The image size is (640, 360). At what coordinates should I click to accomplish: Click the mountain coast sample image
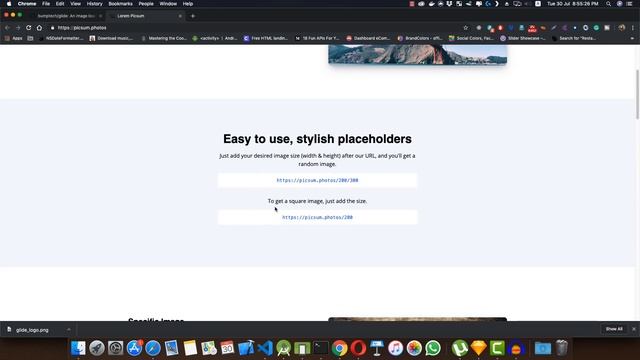(417, 54)
